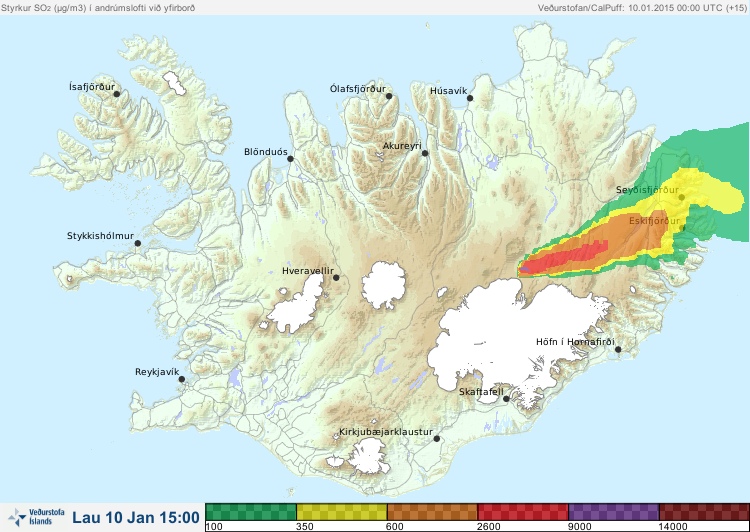Click the Veðurstofan/CalPuff run time text
This screenshot has height=532, width=750.
coord(642,8)
